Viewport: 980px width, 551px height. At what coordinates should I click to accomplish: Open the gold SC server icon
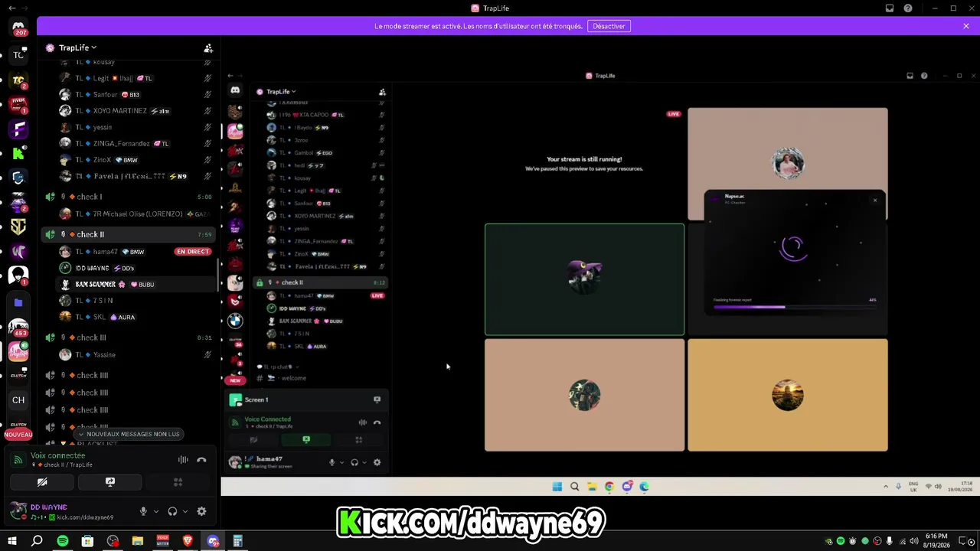[x=18, y=227]
